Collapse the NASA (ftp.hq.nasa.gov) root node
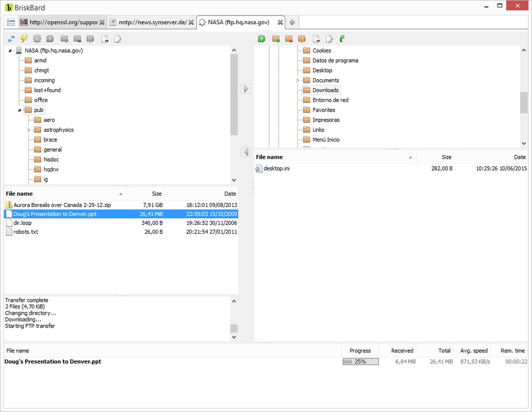 (10, 50)
